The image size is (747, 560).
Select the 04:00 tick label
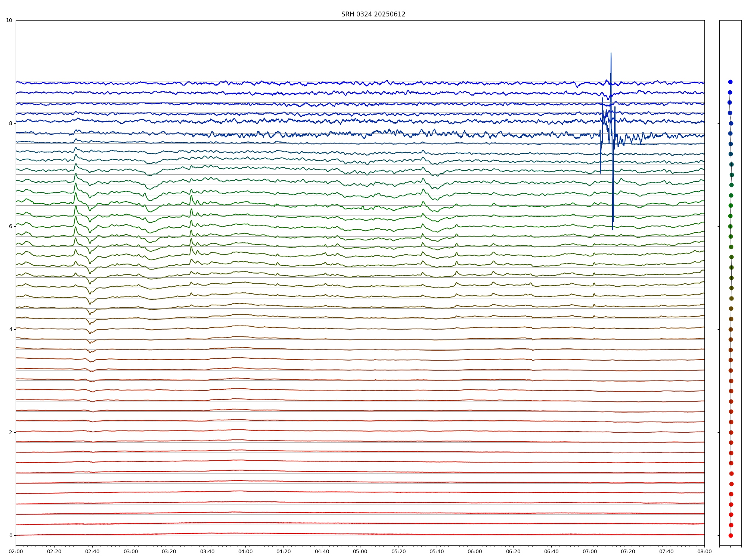(245, 551)
